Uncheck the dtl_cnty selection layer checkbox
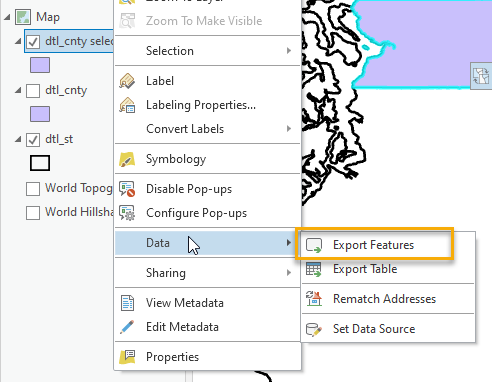492x382 pixels. click(x=33, y=42)
